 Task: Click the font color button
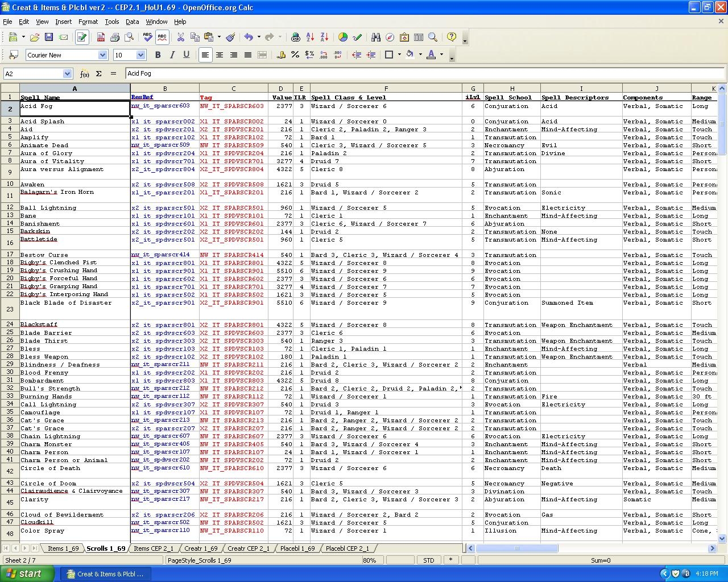click(431, 55)
